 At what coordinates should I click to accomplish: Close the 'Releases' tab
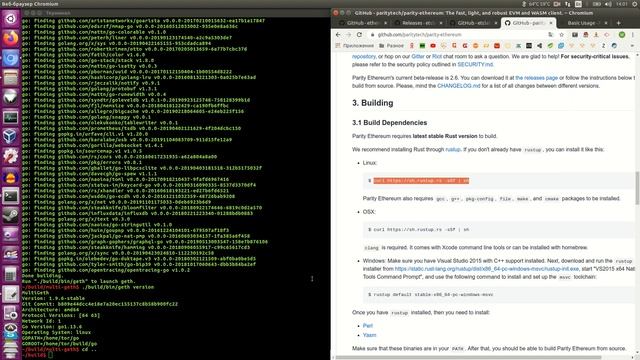pyautogui.click(x=440, y=23)
